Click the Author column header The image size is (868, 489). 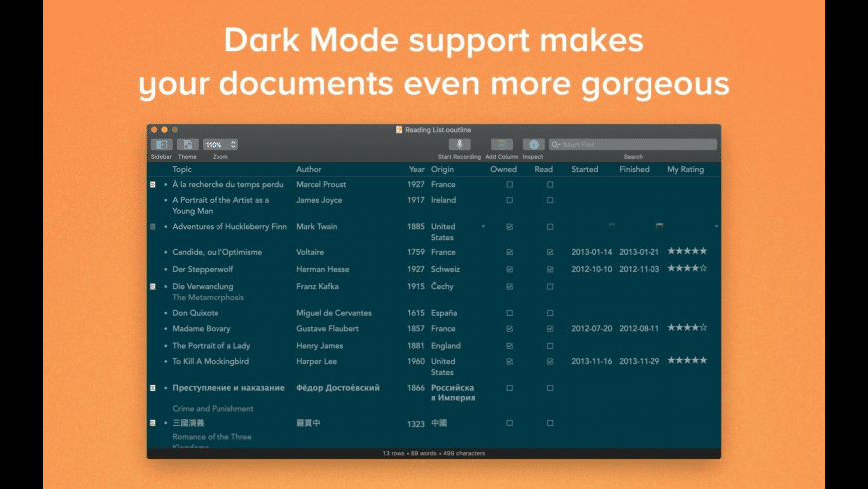tap(309, 169)
